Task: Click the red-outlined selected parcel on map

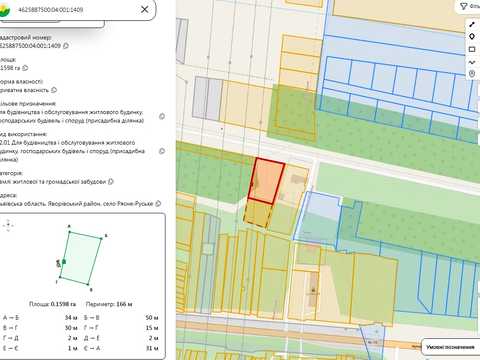Action: click(x=267, y=181)
